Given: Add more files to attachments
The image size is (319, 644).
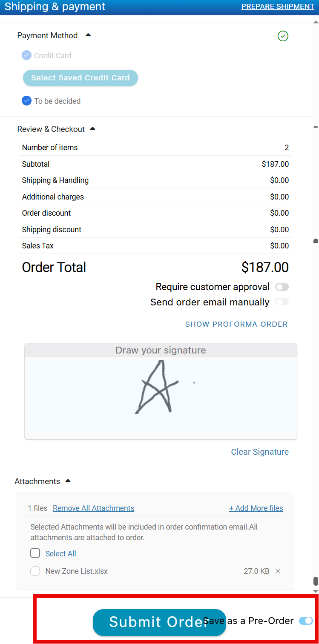Looking at the screenshot, I should click(256, 508).
